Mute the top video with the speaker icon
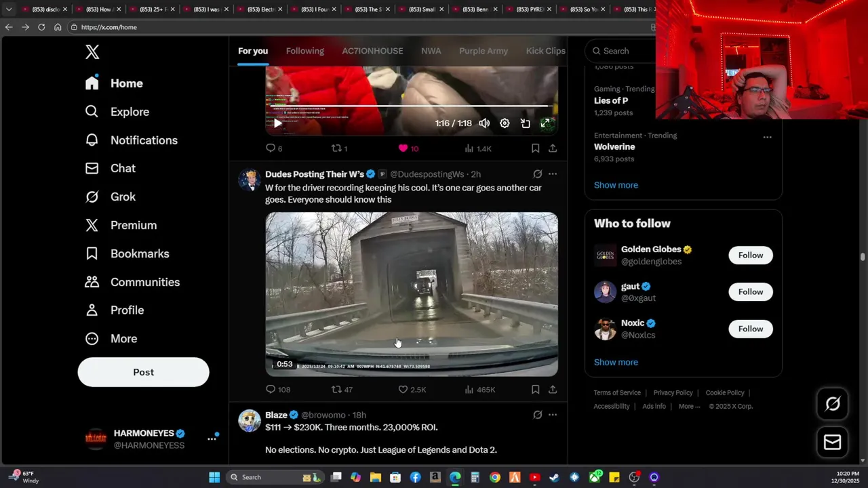 point(484,123)
